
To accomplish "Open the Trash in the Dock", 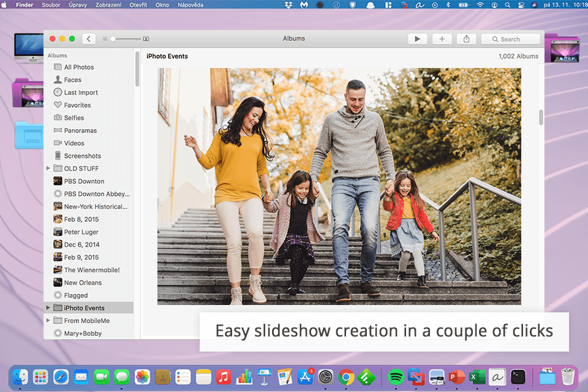I will pyautogui.click(x=568, y=377).
